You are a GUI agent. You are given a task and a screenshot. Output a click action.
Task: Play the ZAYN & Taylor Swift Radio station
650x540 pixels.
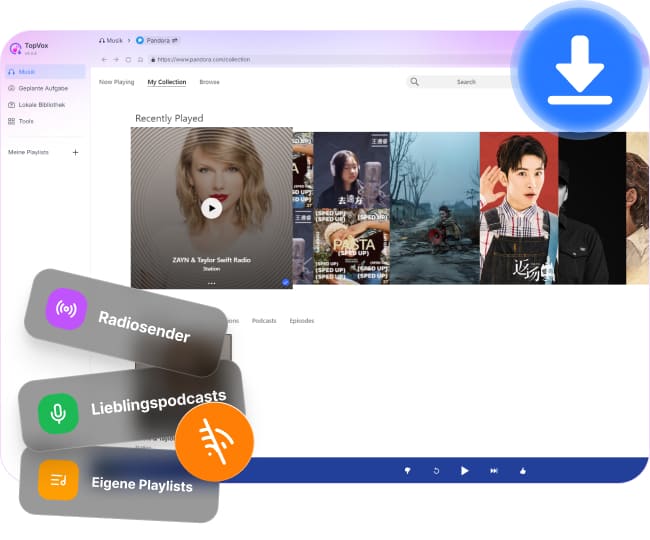[x=211, y=208]
